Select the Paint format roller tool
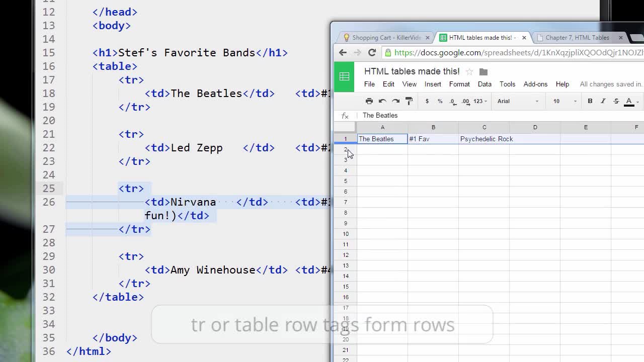 [x=409, y=101]
